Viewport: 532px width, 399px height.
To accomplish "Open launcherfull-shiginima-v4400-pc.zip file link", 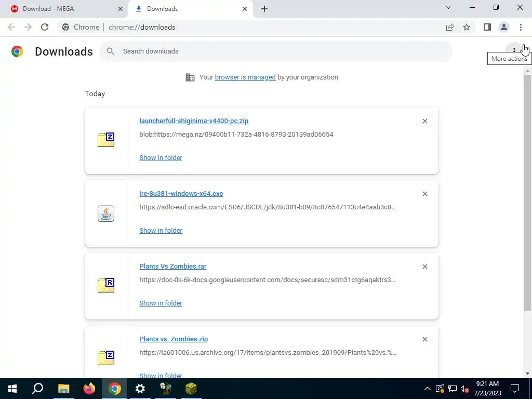I will (194, 121).
